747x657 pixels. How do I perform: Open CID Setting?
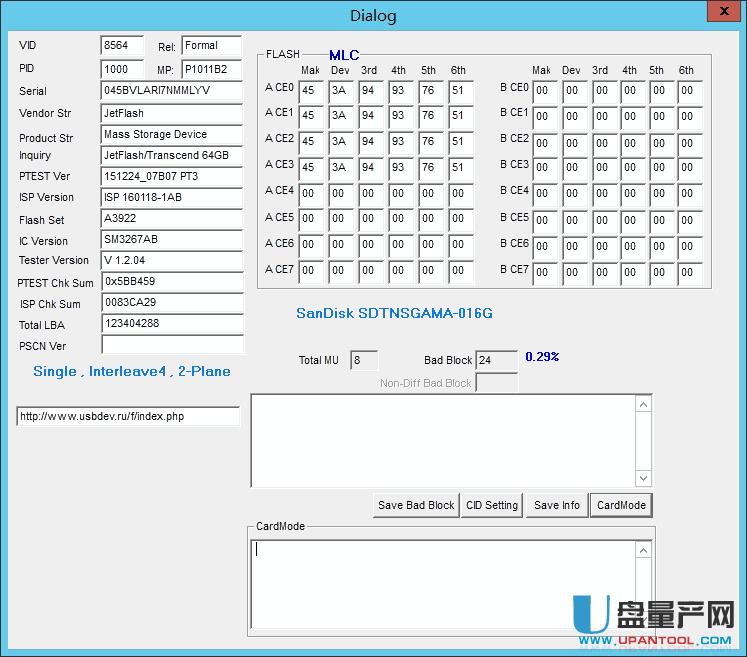pos(493,505)
